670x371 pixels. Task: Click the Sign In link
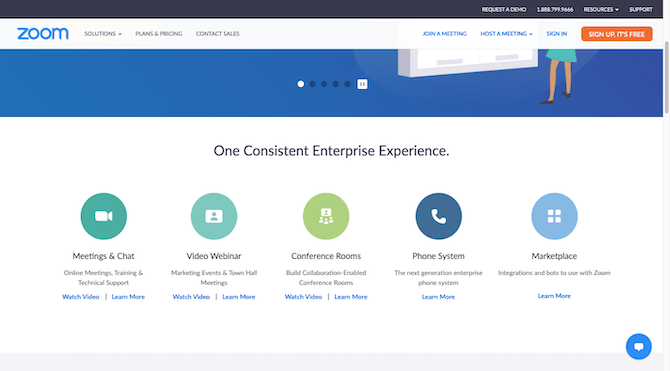tap(556, 33)
